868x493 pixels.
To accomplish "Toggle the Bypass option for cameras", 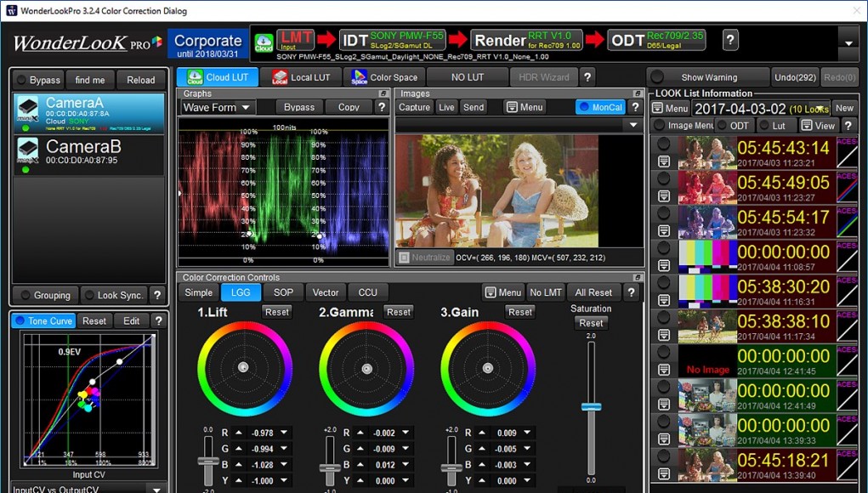I will click(x=37, y=80).
